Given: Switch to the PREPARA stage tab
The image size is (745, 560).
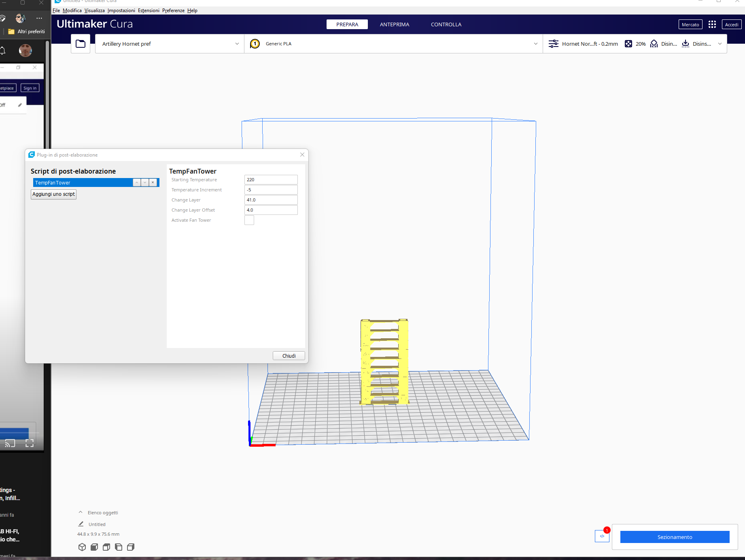Looking at the screenshot, I should (x=347, y=24).
